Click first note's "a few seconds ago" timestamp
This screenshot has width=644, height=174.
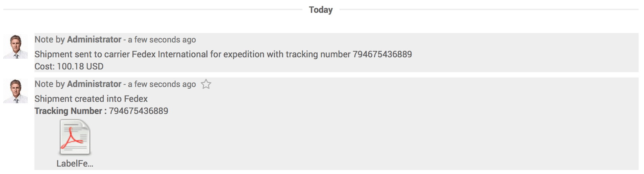point(162,40)
